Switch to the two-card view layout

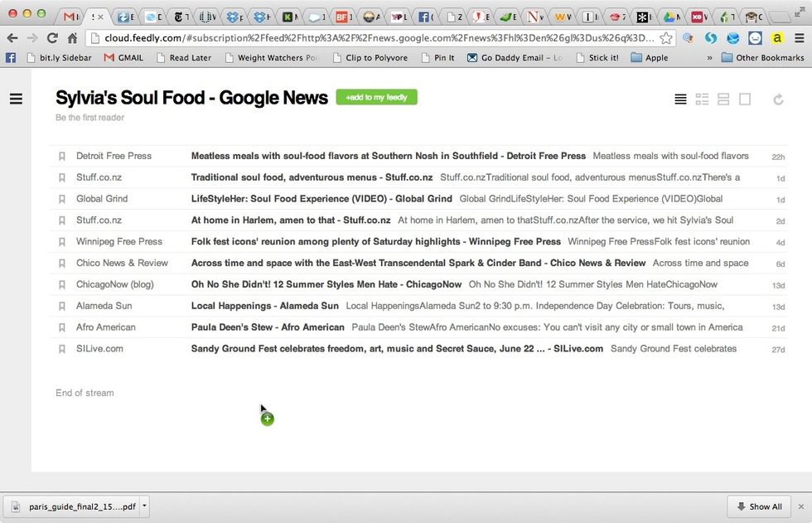point(723,99)
